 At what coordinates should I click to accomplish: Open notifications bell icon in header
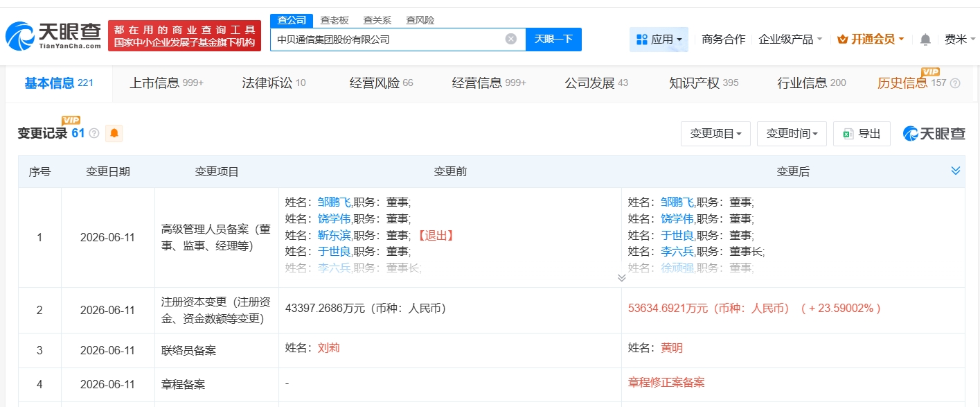pos(925,40)
